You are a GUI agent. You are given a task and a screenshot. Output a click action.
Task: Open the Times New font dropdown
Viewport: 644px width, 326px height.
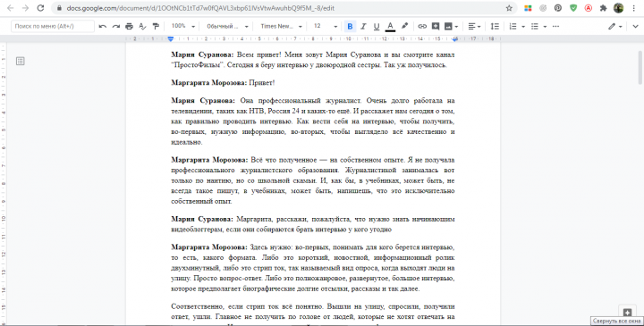281,26
